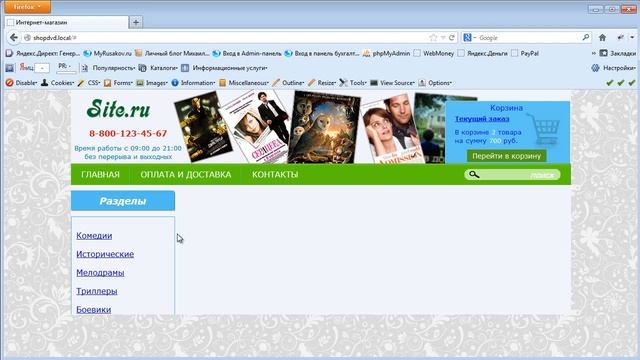
Task: Open the Information developer toolbar menu
Action: [193, 83]
